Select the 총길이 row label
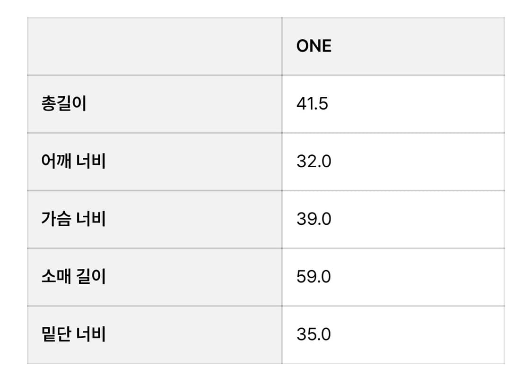532x392 pixels. click(x=64, y=104)
